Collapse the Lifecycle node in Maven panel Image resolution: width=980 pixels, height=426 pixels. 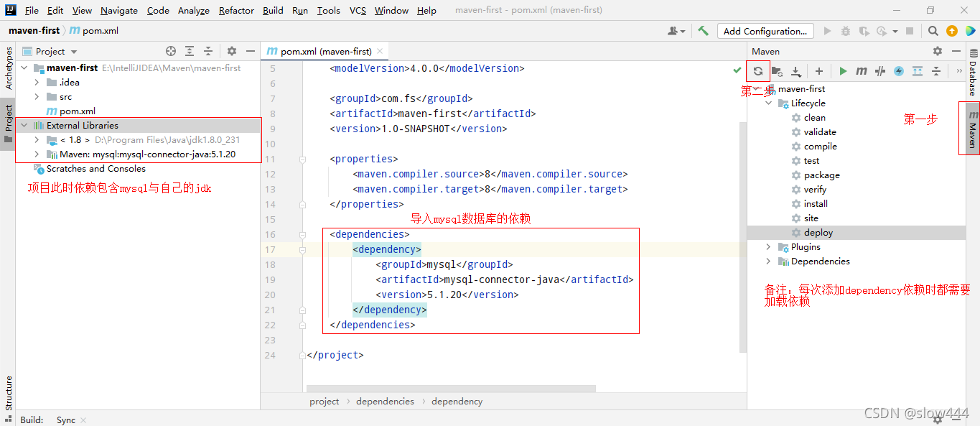tap(769, 103)
